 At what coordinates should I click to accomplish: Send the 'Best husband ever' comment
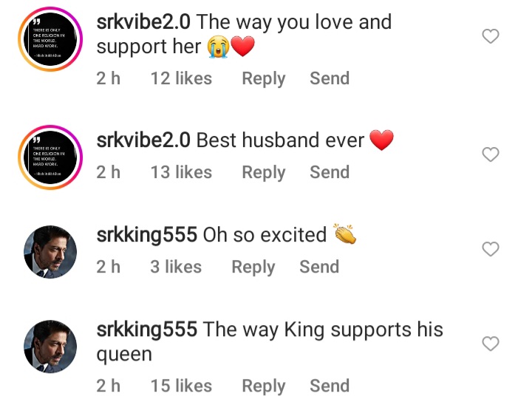click(330, 172)
